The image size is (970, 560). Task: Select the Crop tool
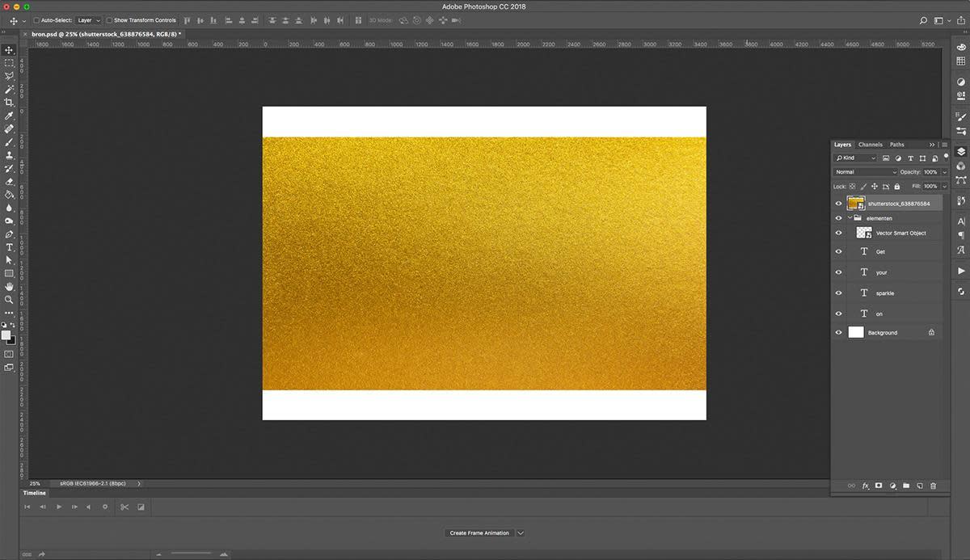(9, 103)
